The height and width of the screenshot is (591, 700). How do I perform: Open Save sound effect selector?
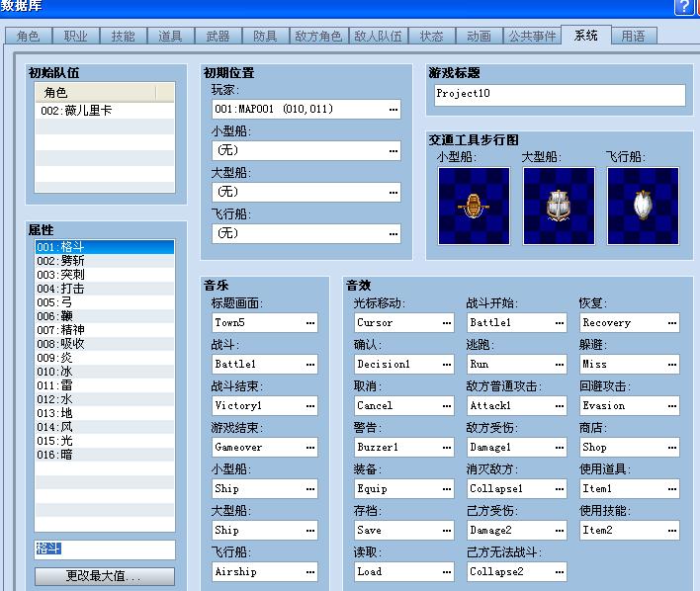coord(447,531)
